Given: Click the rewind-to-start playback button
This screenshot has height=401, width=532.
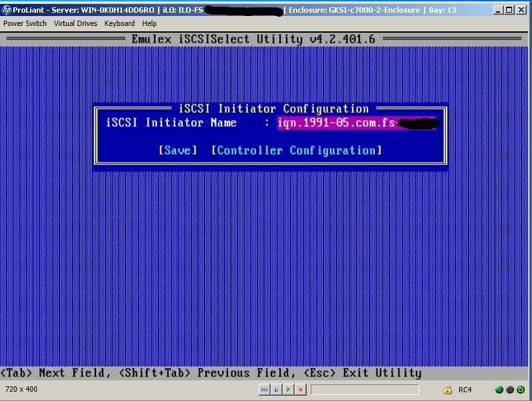Looking at the screenshot, I should (x=264, y=390).
